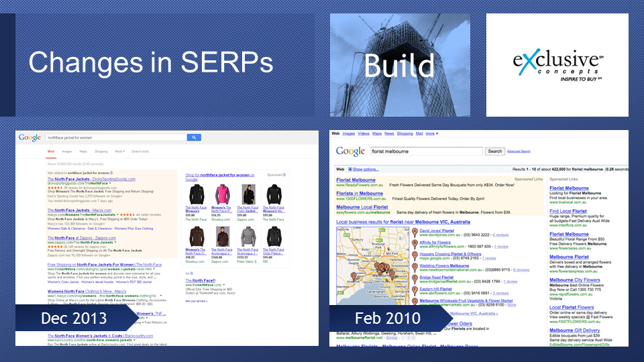The image size is (644, 362).
Task: Open 'The North Face at Zappos' ad link
Action: [81, 238]
